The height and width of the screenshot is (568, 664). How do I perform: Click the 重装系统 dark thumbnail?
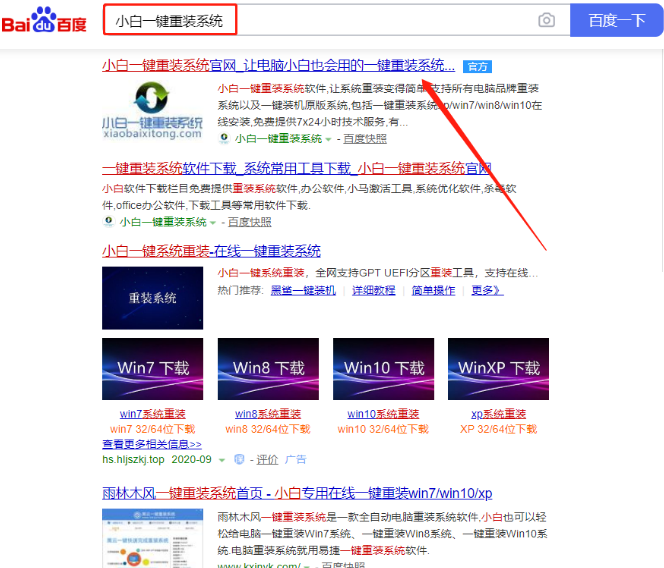coord(152,298)
